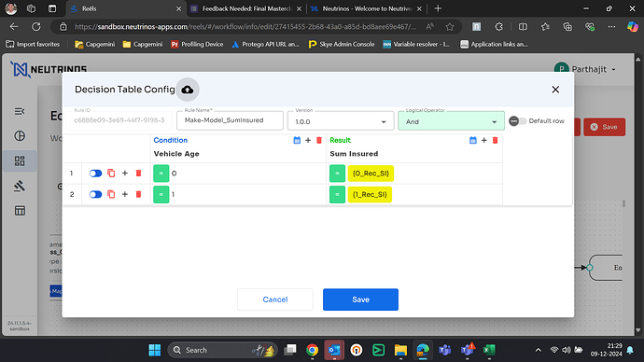Screen dimensions: 644x362
Task: Click the blue Save button in dialog
Action: tap(360, 299)
